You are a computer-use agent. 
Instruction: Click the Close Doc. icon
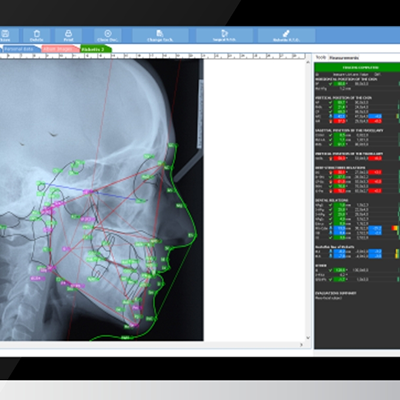[108, 35]
